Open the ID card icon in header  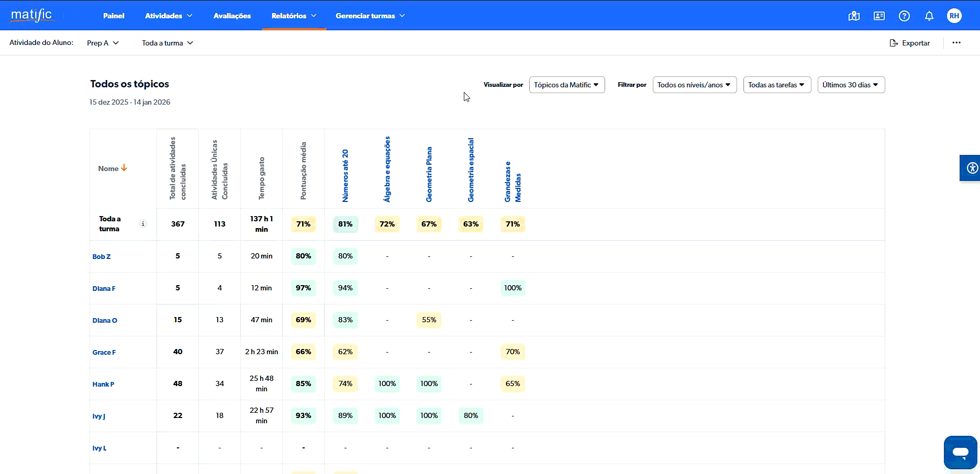coord(879,16)
